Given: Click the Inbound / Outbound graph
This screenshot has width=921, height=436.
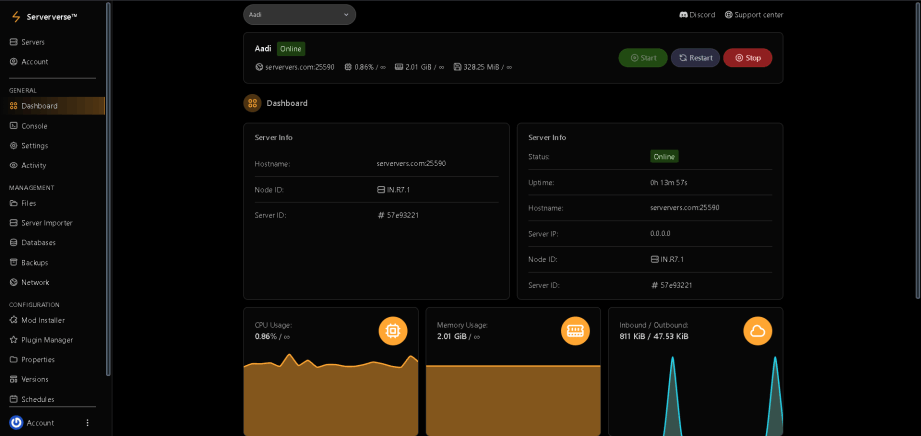Looking at the screenshot, I should 695,395.
